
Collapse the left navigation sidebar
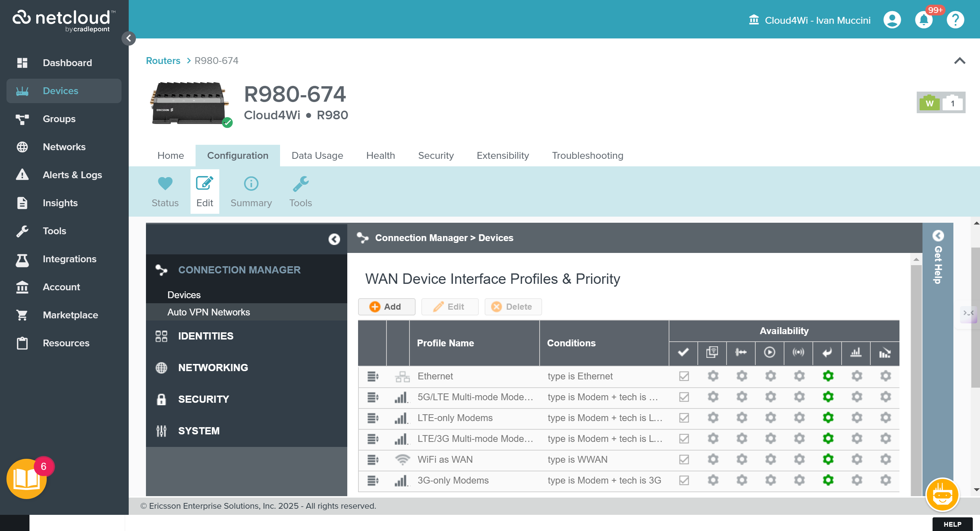(129, 38)
